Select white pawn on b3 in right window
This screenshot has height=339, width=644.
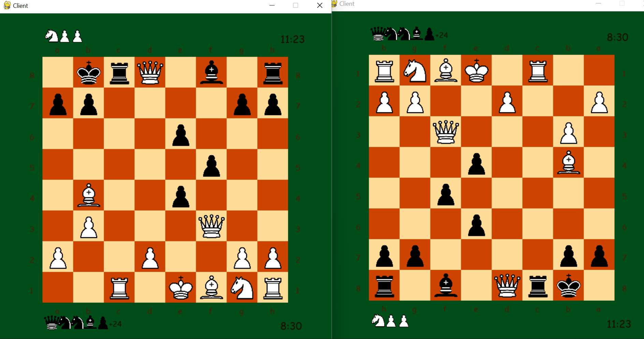pyautogui.click(x=569, y=133)
